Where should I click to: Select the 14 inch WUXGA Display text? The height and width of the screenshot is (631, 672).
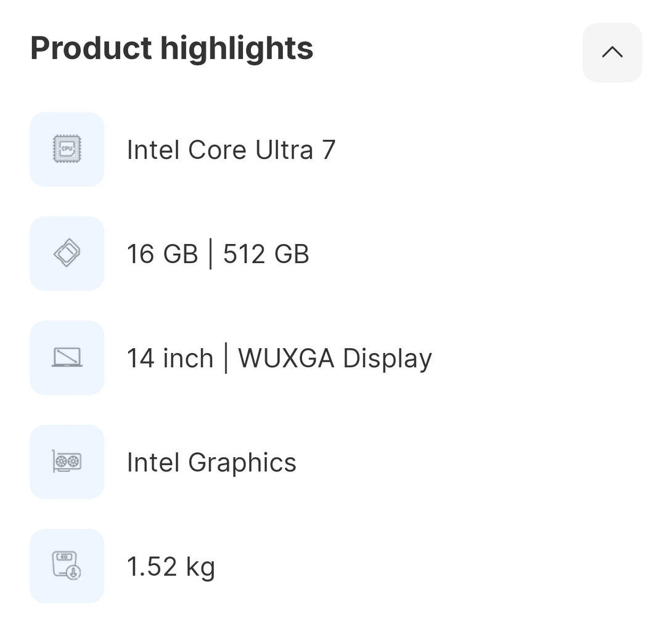click(x=279, y=357)
